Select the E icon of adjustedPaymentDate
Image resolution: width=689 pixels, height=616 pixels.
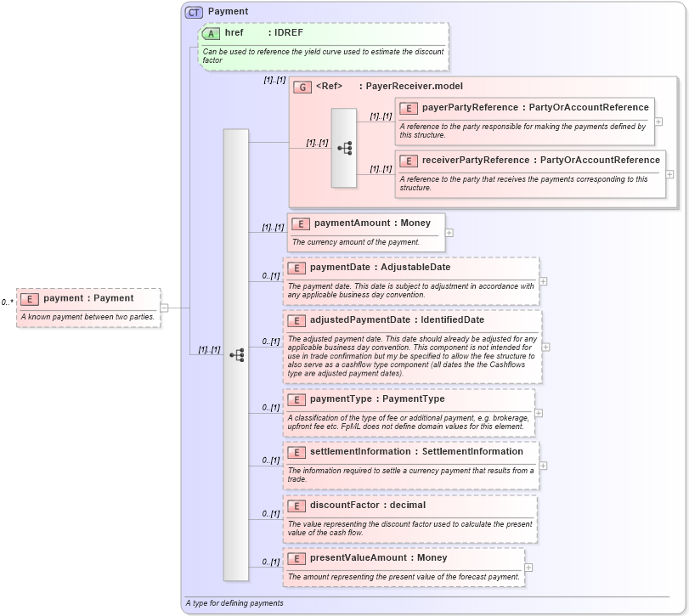click(296, 320)
